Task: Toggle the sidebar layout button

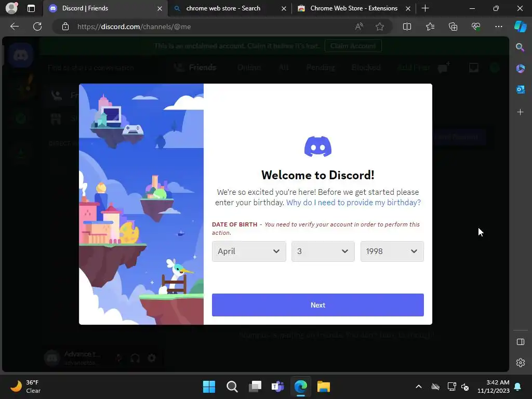Action: point(520,342)
